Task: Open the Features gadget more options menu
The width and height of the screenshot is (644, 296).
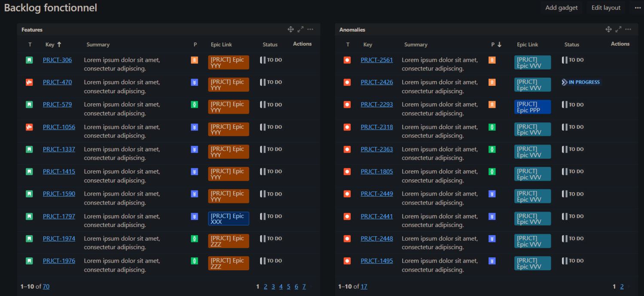Action: click(310, 30)
